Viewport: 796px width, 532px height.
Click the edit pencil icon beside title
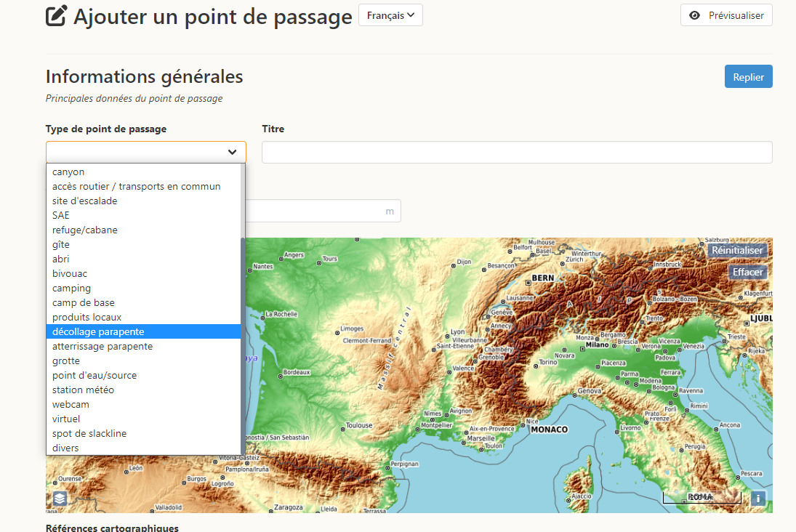(x=57, y=16)
